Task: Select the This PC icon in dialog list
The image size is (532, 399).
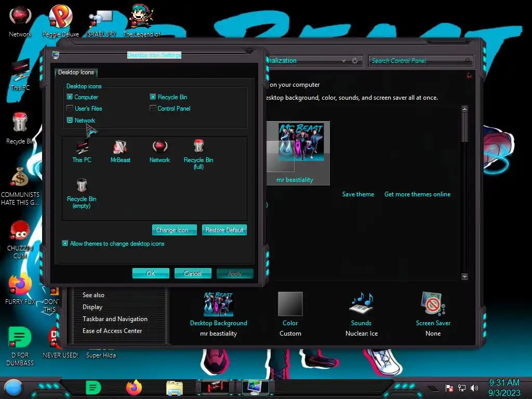Action: point(82,152)
